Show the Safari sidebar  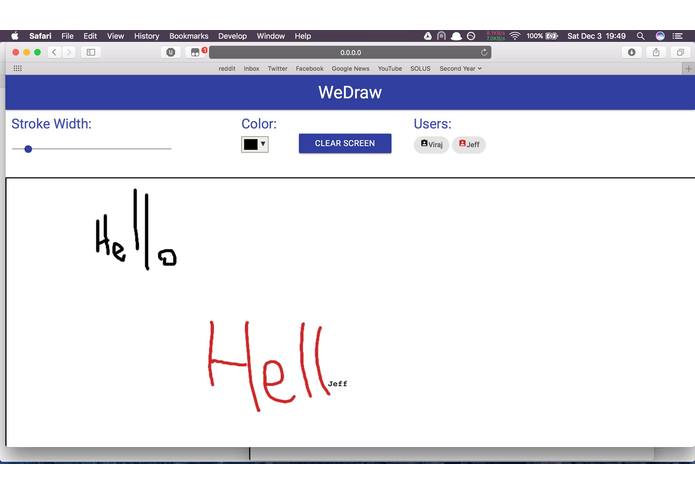[x=91, y=52]
